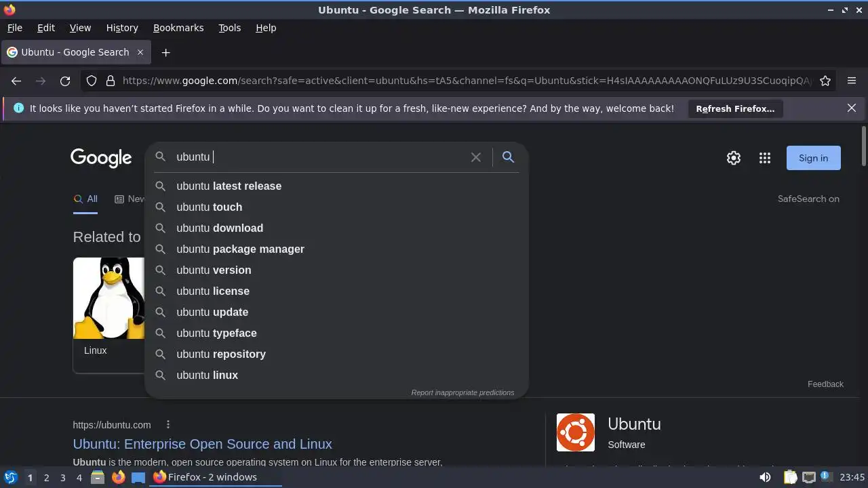Select workspace 1 in the pager
The width and height of the screenshot is (868, 488).
(x=30, y=477)
